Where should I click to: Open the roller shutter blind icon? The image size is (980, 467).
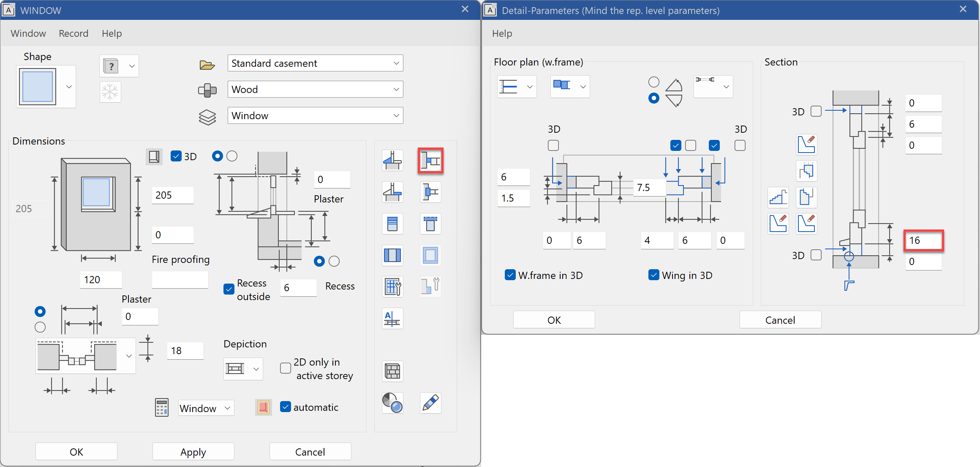tap(392, 224)
